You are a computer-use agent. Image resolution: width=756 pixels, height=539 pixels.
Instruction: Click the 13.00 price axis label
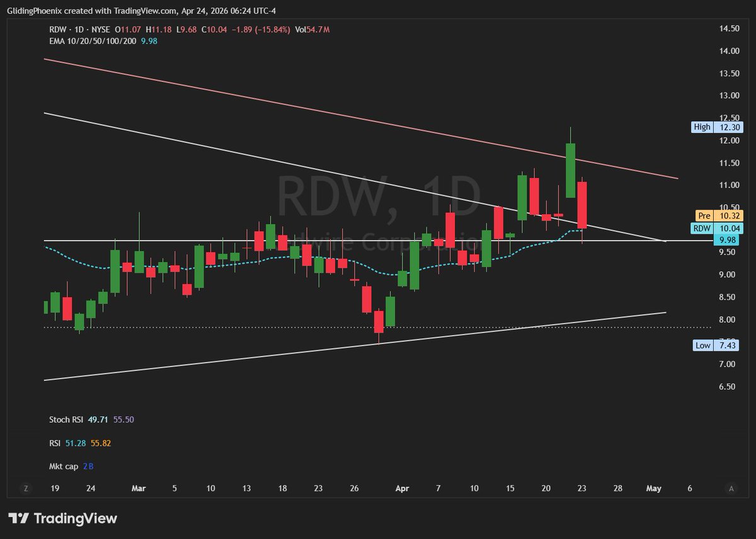point(729,96)
